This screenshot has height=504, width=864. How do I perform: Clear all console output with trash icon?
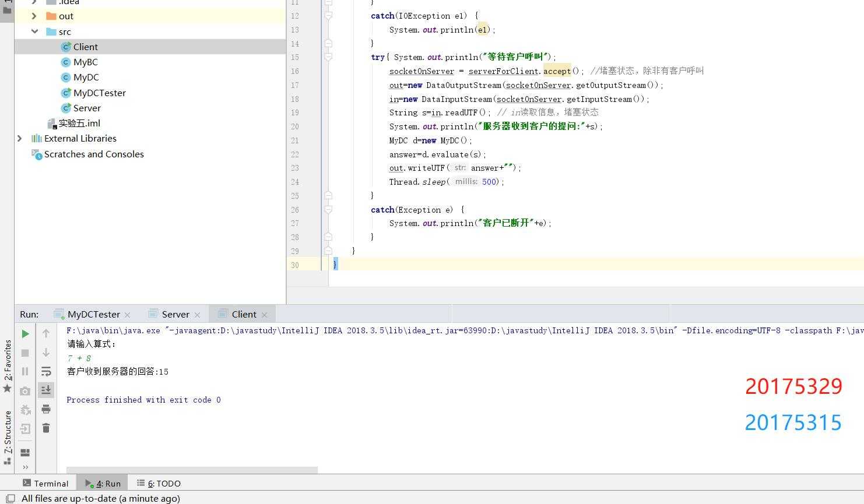coord(46,428)
